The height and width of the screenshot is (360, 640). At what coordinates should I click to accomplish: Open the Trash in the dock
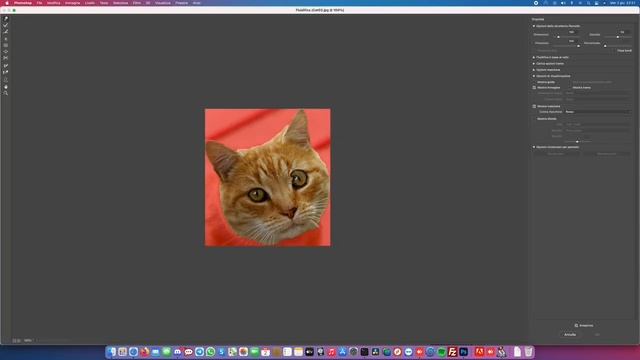coord(528,352)
